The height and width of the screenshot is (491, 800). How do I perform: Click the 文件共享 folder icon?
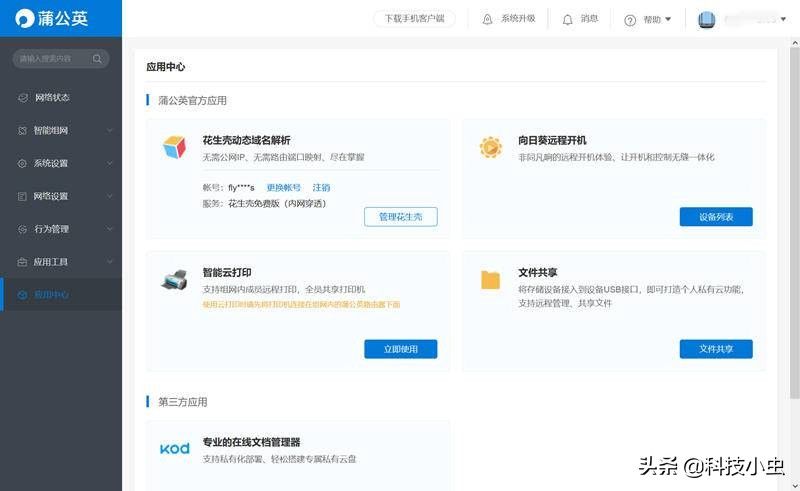point(490,280)
